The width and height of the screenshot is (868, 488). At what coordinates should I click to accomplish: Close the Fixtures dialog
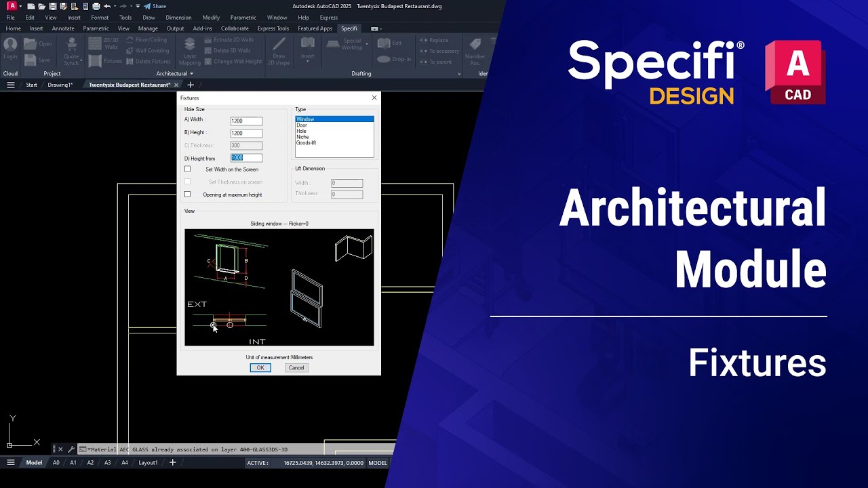click(374, 98)
